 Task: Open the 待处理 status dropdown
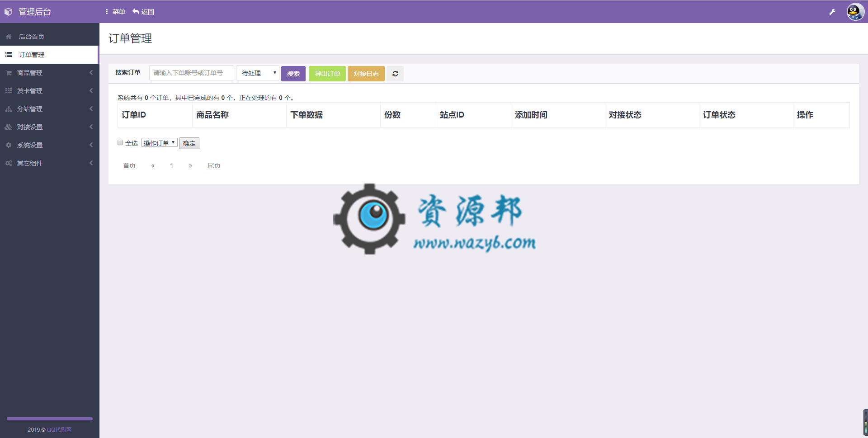click(x=258, y=73)
